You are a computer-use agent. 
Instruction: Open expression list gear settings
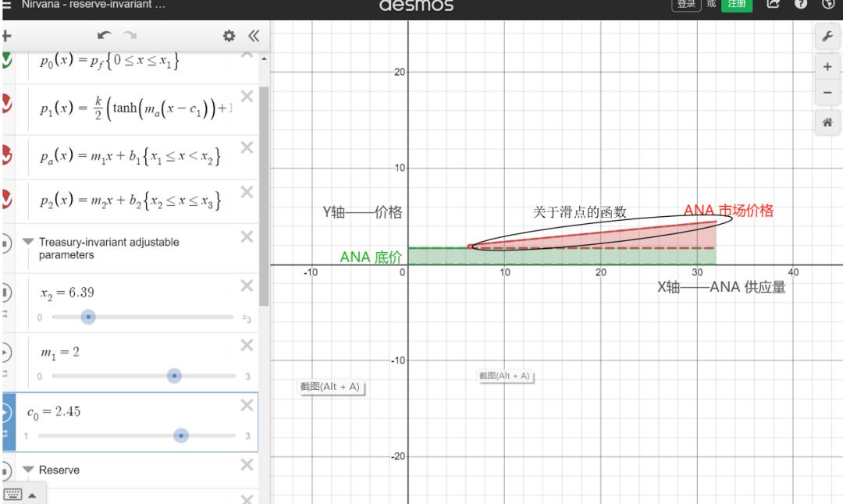pos(229,36)
